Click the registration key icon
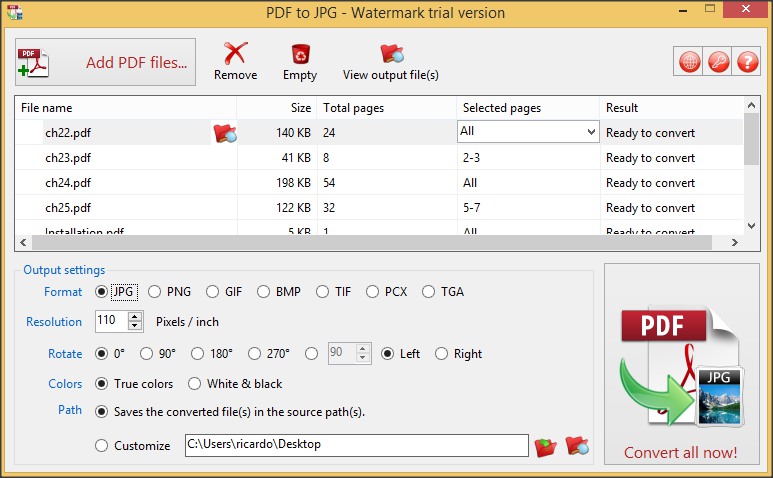The width and height of the screenshot is (773, 478). click(x=718, y=62)
